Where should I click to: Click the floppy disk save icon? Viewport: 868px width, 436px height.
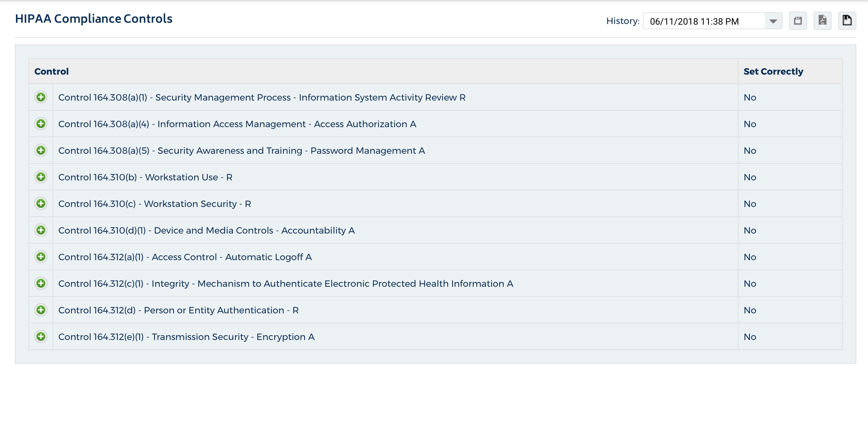(x=798, y=21)
